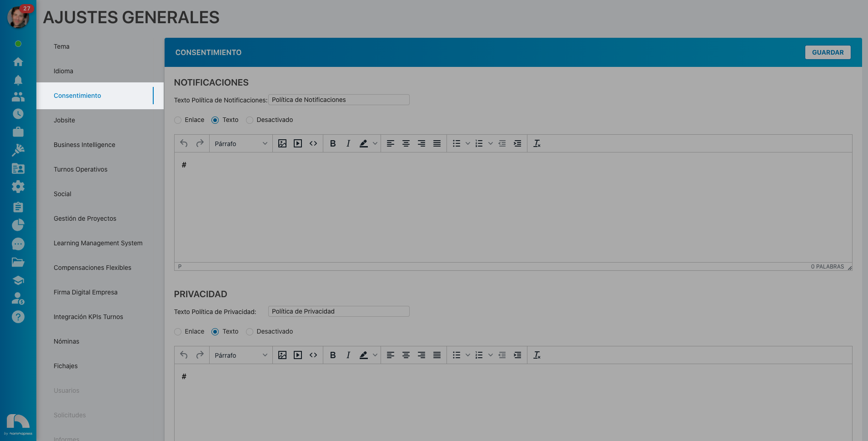Image resolution: width=868 pixels, height=441 pixels.
Task: Click the Política de Privacidad text field
Action: click(x=339, y=311)
